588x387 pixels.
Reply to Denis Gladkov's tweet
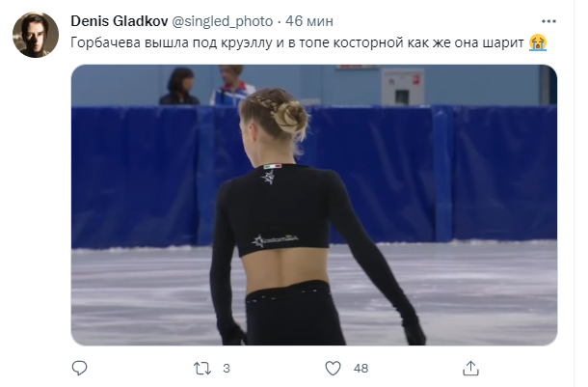[x=79, y=369]
